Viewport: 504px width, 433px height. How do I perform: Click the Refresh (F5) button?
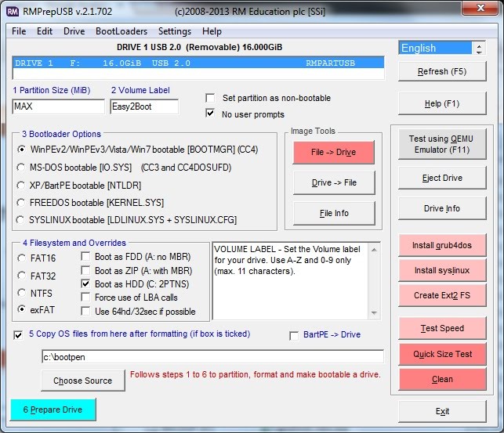coord(442,71)
